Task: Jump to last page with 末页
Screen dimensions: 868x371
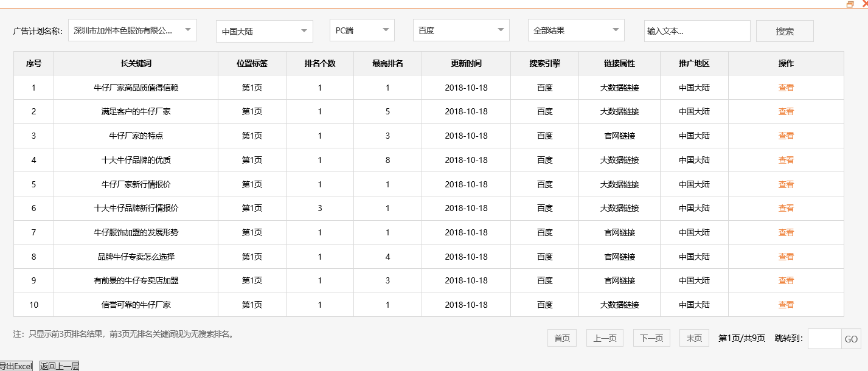Action: click(693, 338)
